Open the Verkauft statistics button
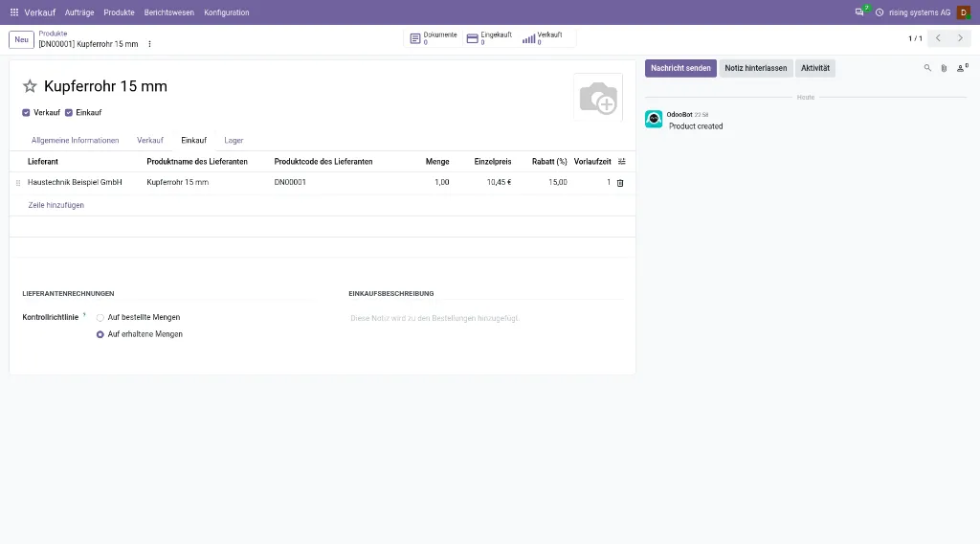Viewport: 980px width, 544px height. 543,38
